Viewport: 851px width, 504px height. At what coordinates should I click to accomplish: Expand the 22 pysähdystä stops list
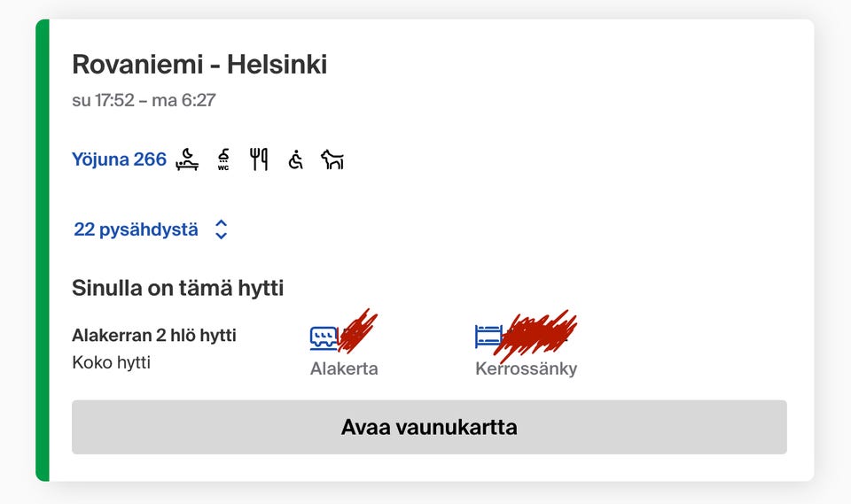pyautogui.click(x=136, y=229)
